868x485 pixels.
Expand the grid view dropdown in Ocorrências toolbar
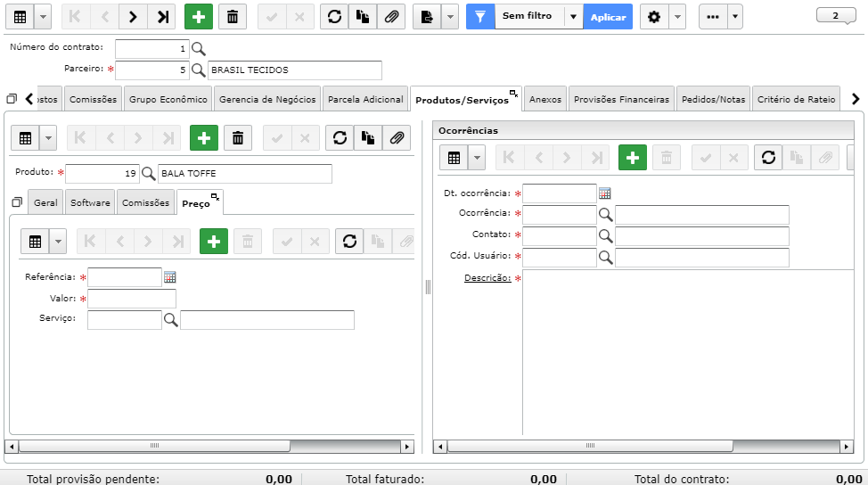click(x=477, y=158)
